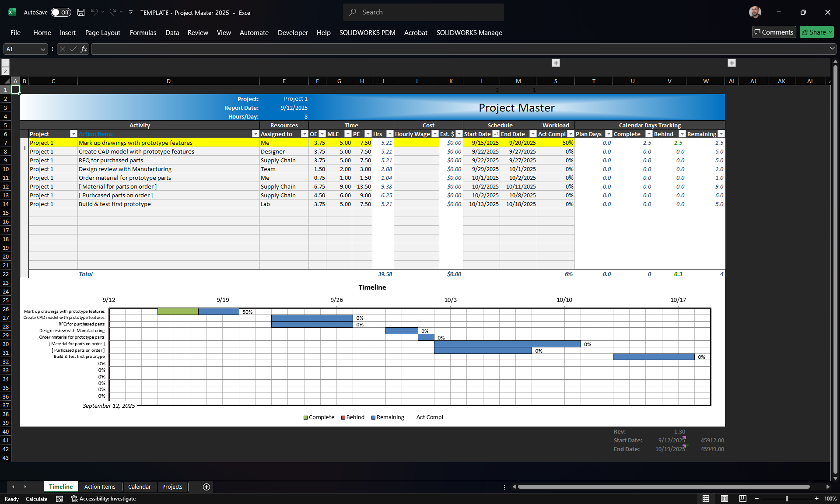Open the Name Box dropdown arrow
This screenshot has width=840, height=504.
click(x=43, y=49)
